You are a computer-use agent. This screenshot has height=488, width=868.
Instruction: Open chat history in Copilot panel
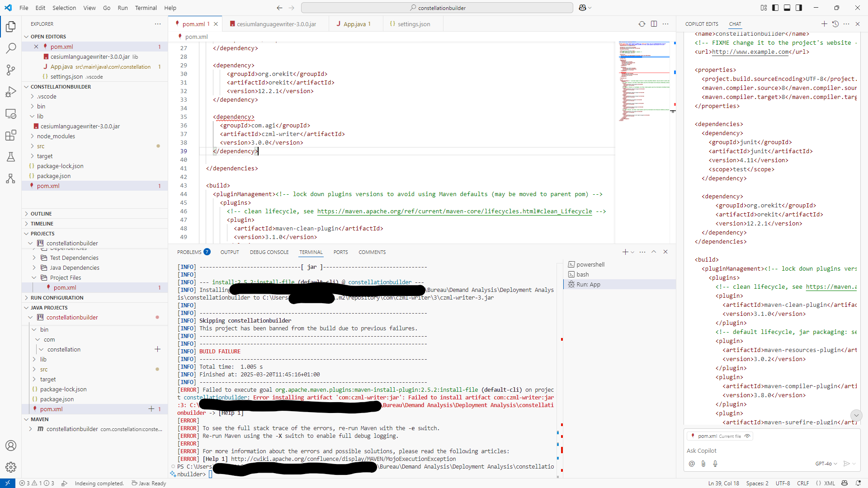[835, 24]
